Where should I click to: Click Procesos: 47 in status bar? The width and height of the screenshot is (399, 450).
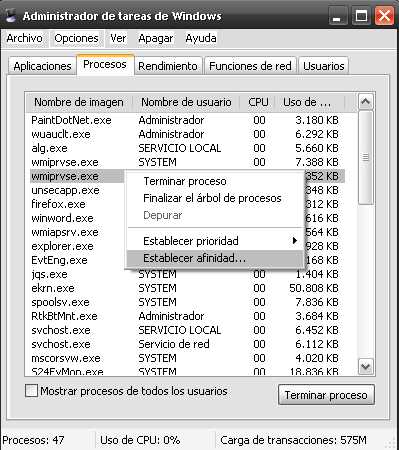pos(33,440)
